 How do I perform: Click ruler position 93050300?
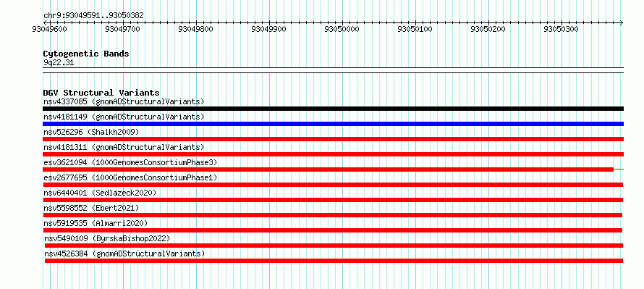pos(561,29)
